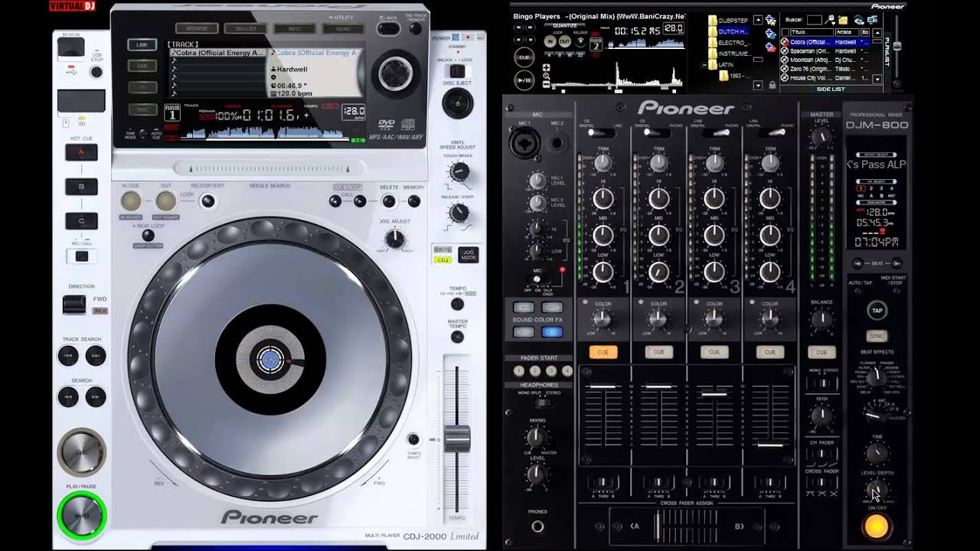Click the Headphones Mixing knob
980x551 pixels.
pos(537,438)
